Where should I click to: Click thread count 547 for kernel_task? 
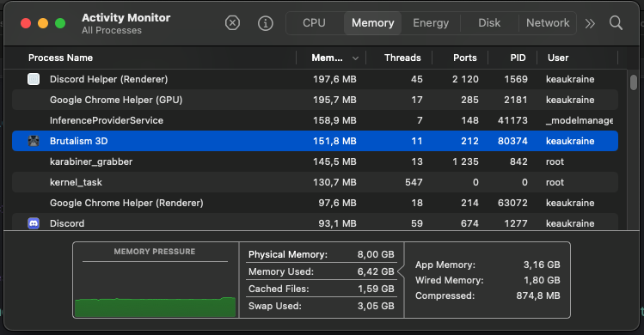[x=414, y=182]
